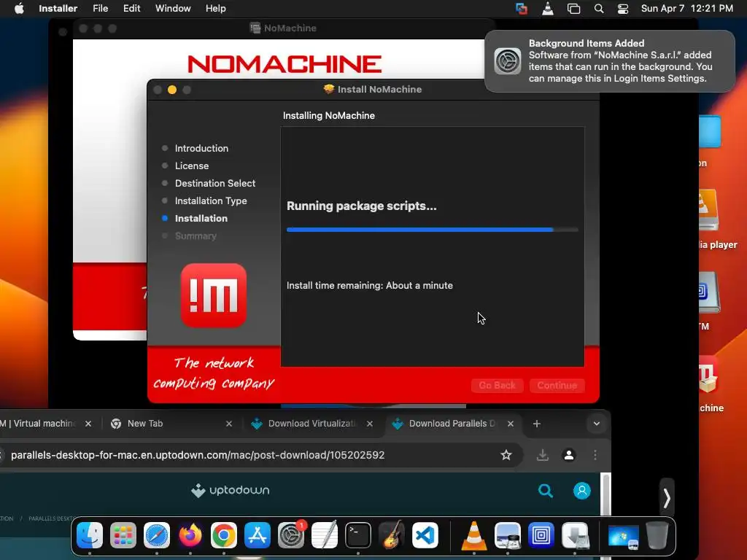Image resolution: width=747 pixels, height=560 pixels.
Task: Click the Go Back button
Action: click(x=497, y=385)
